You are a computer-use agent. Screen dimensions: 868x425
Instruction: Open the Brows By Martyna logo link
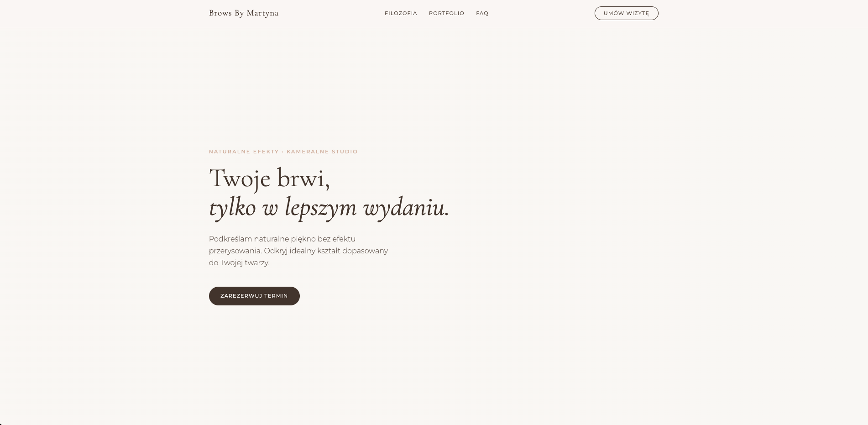(x=244, y=13)
